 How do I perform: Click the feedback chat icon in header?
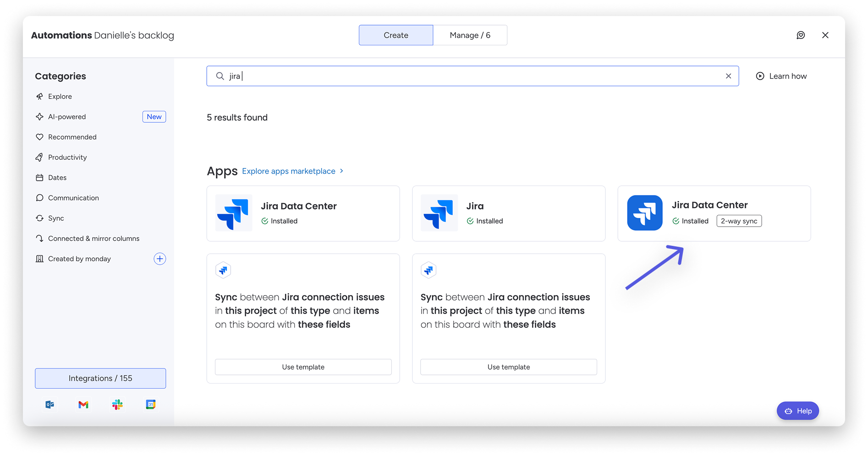click(x=801, y=35)
